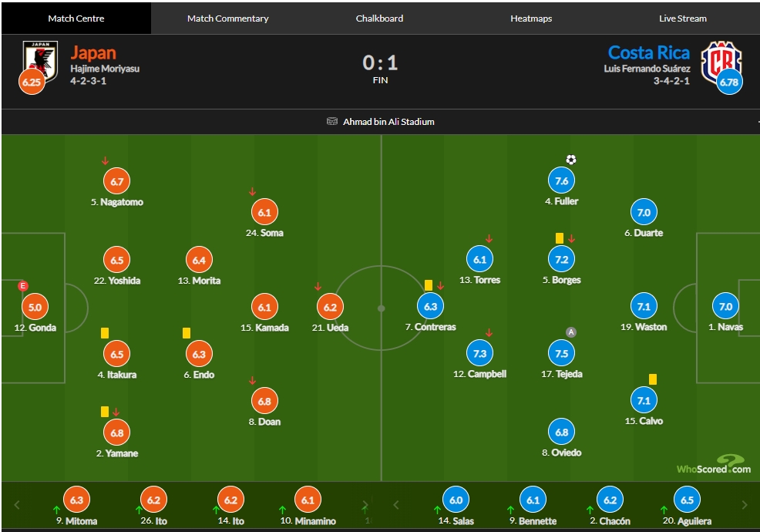
Task: Click Contreras 6.3 rating badge
Action: pos(430,307)
